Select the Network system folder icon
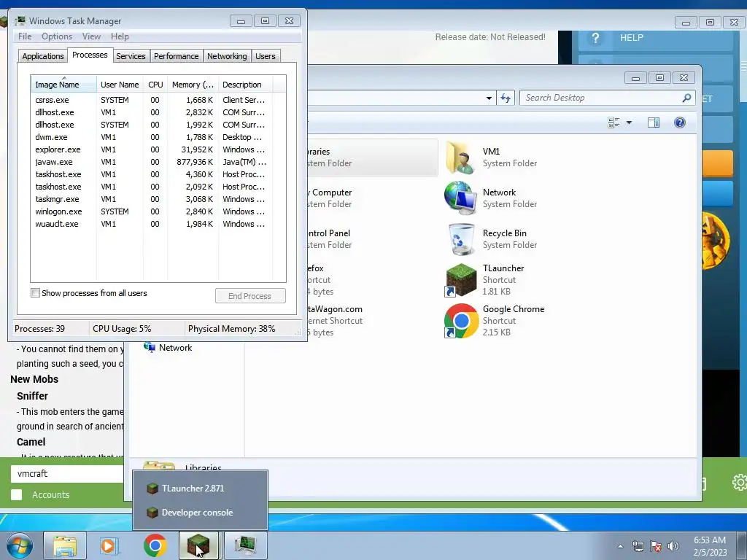 460,198
